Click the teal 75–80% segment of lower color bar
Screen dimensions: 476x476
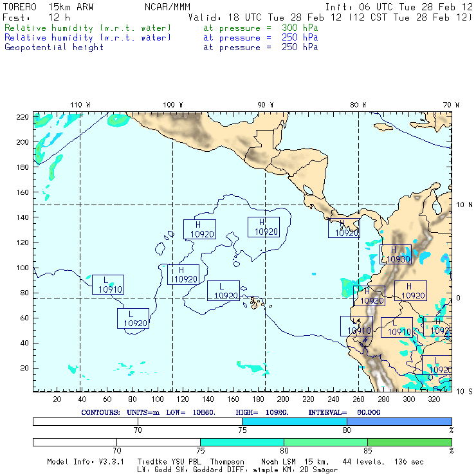pyautogui.click(x=242, y=442)
